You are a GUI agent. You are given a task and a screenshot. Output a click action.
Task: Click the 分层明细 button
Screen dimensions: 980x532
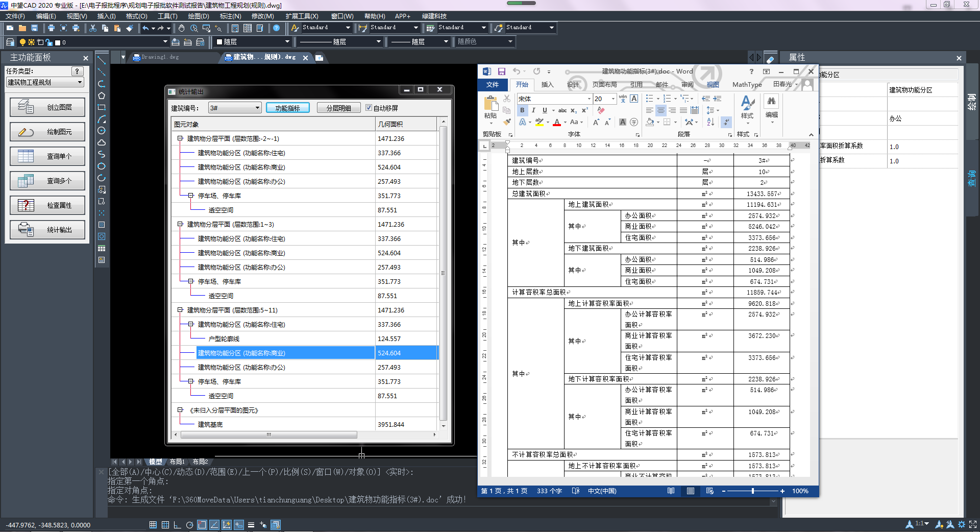[338, 108]
